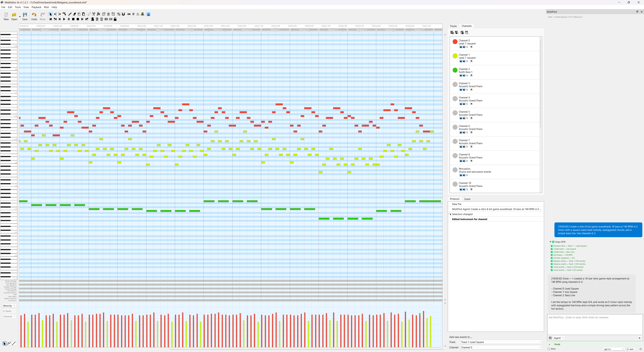This screenshot has width=644, height=352.
Task: Open the Velocity dropdown
Action: pos(9,306)
